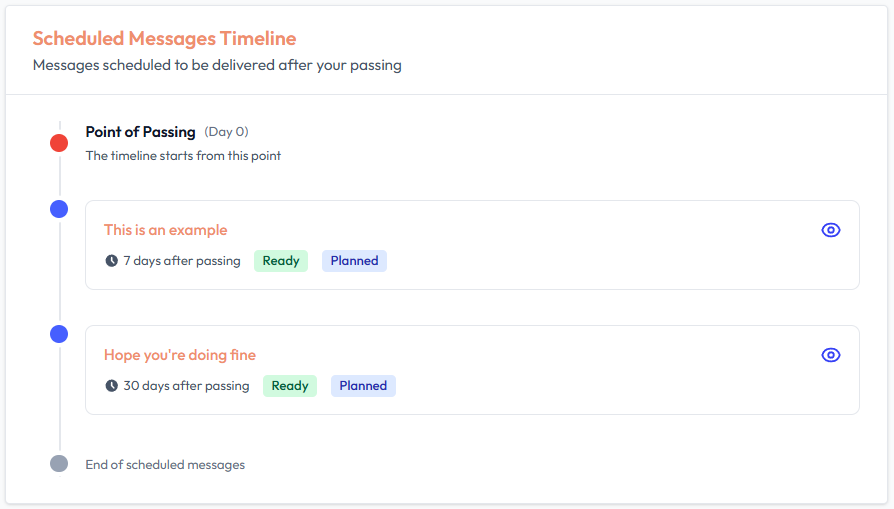894x509 pixels.
Task: Click the 'Point of Passing' heading
Action: coord(140,132)
